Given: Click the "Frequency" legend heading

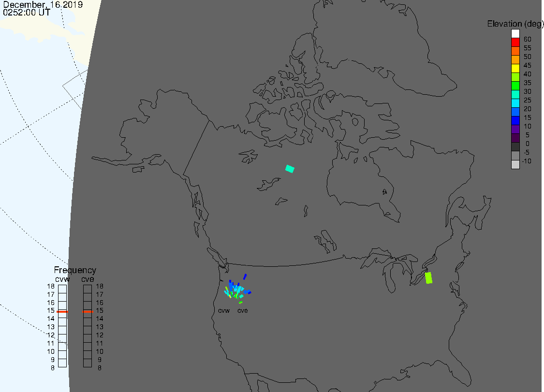Looking at the screenshot, I should 75,270.
